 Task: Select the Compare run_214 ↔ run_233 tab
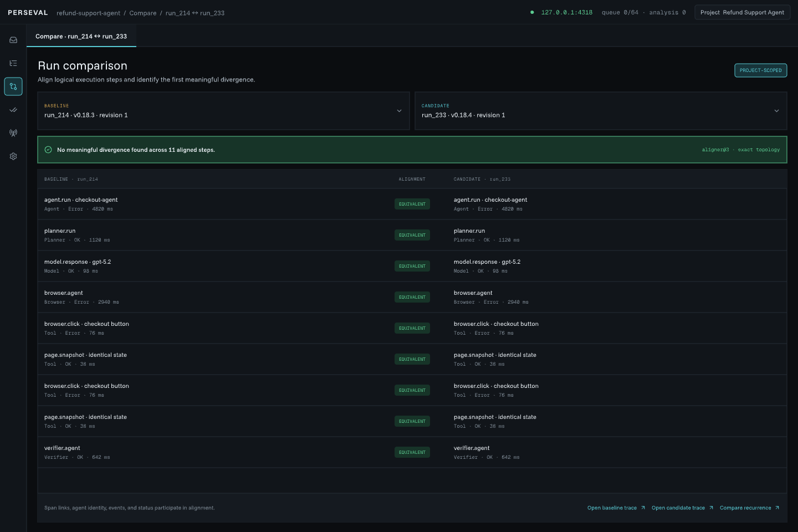[x=81, y=36]
